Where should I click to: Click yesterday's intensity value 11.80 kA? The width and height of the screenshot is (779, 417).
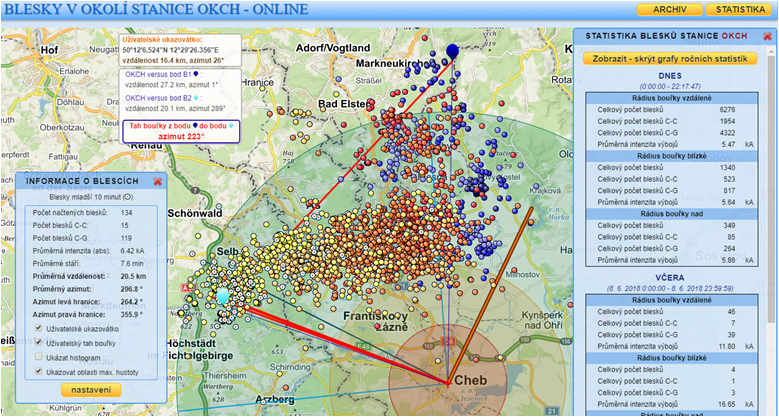727,346
